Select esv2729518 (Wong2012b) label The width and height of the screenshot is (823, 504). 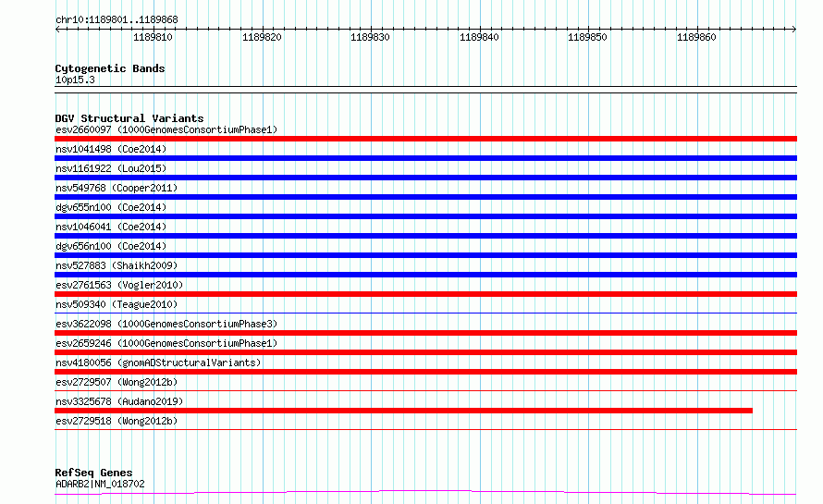tap(117, 421)
